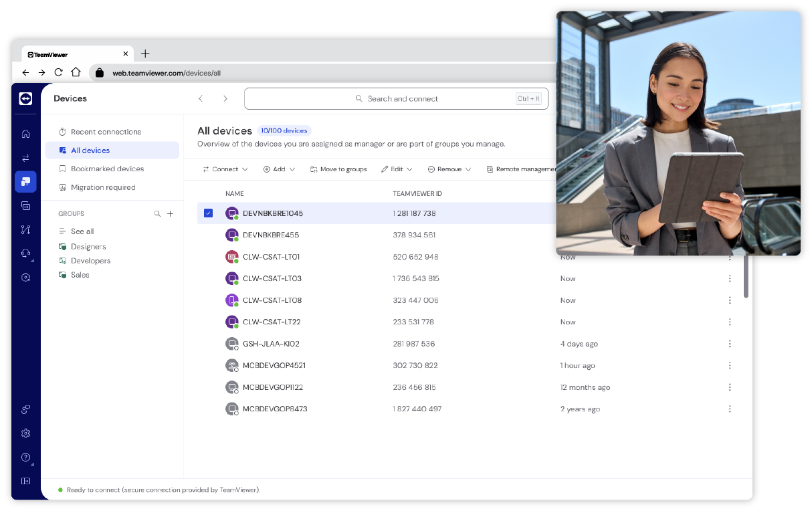Click the Search and connect field

(x=396, y=99)
